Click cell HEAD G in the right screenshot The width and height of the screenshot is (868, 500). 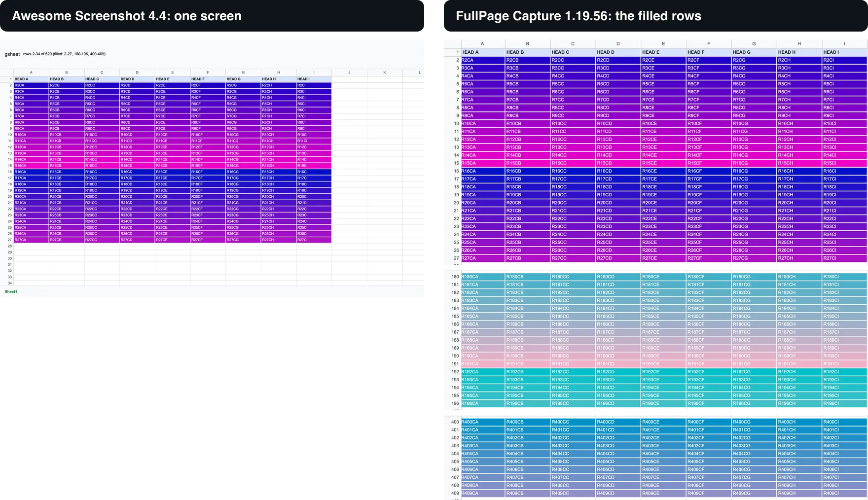754,52
